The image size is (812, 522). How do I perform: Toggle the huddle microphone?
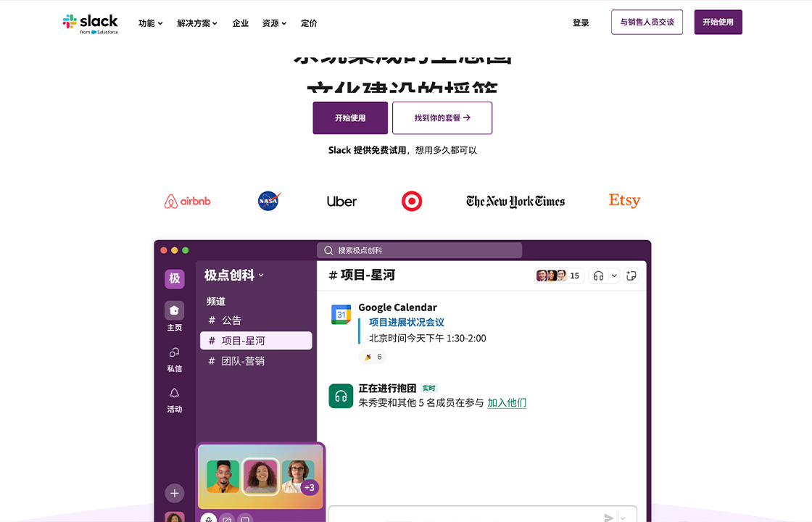pos(209,518)
